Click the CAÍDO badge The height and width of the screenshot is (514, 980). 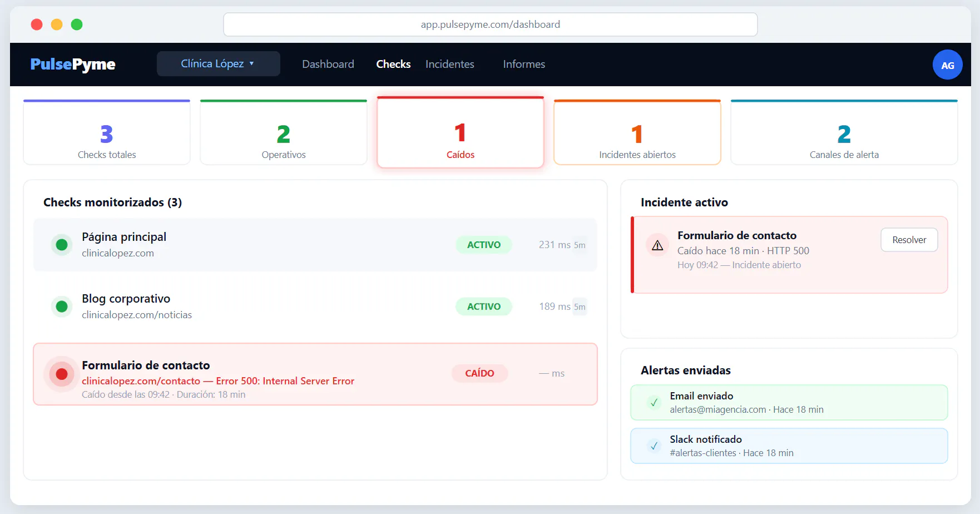(x=479, y=373)
